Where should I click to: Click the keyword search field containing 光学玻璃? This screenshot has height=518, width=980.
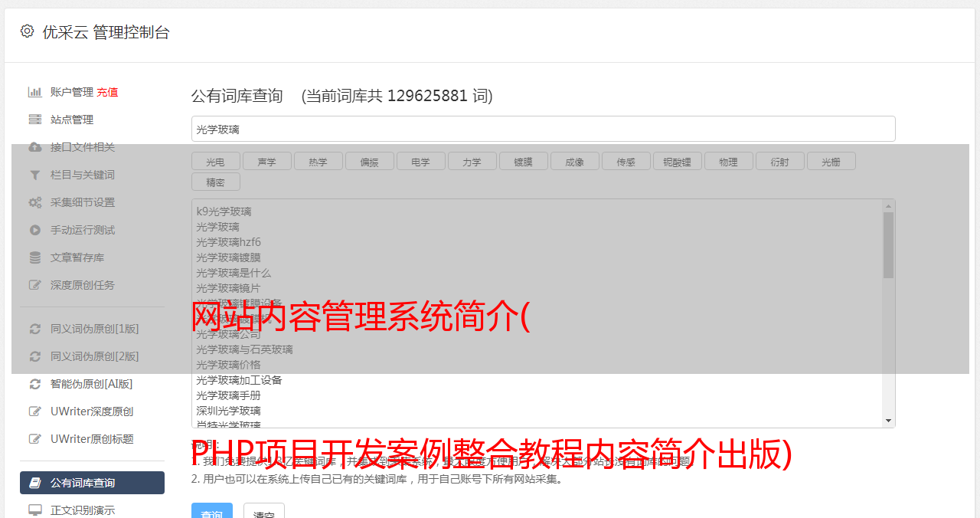coord(543,129)
